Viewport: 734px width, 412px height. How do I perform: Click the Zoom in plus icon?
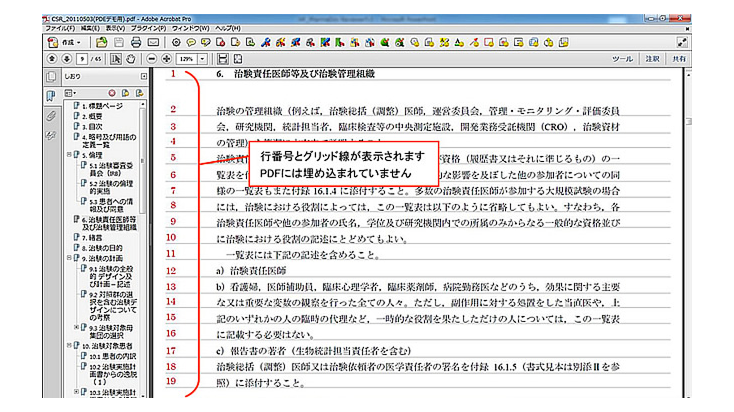(x=167, y=60)
